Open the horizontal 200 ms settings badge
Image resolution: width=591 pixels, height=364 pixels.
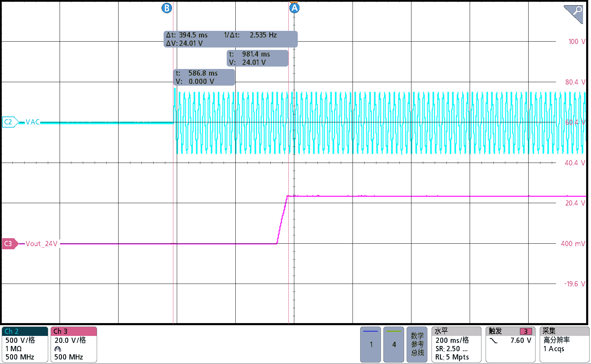(456, 344)
